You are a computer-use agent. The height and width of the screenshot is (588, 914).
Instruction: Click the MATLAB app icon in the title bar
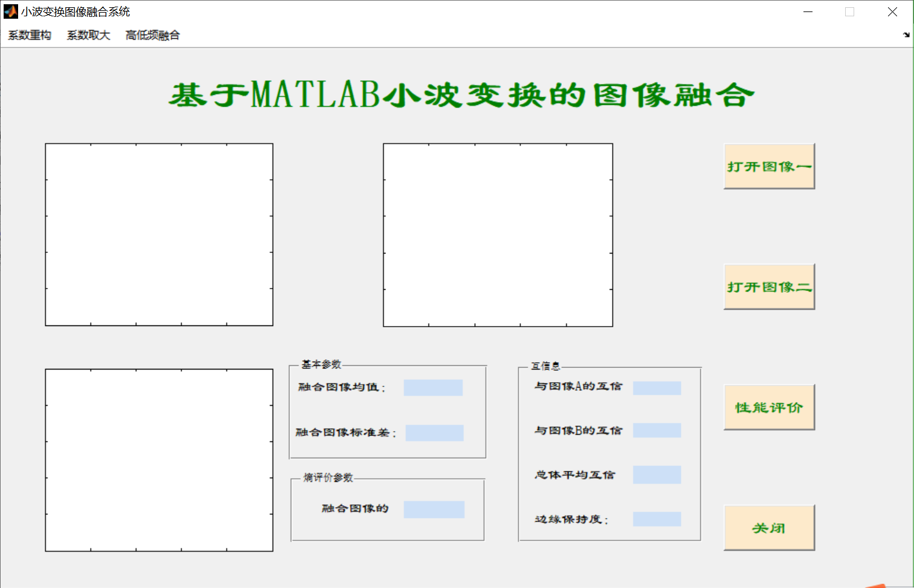(10, 11)
